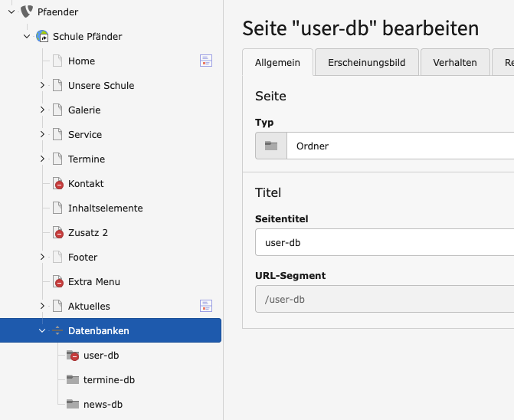Select the highlighted Datenbanken entry
This screenshot has height=420, width=514.
[110, 330]
